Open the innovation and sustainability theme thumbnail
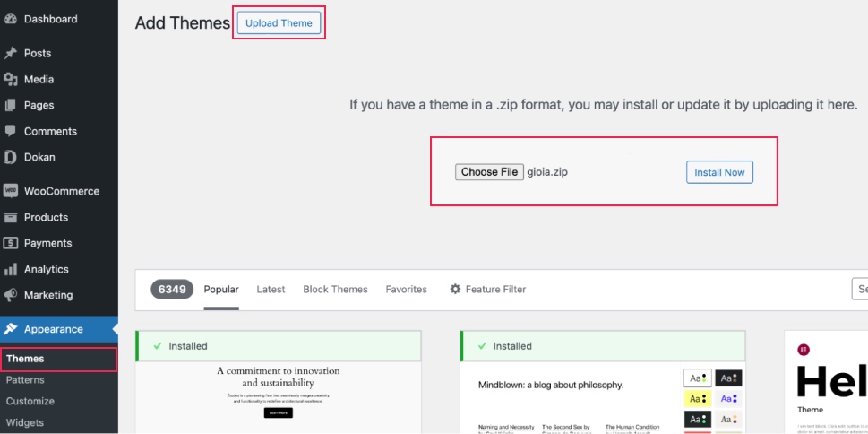The height and width of the screenshot is (434, 868). tap(279, 397)
